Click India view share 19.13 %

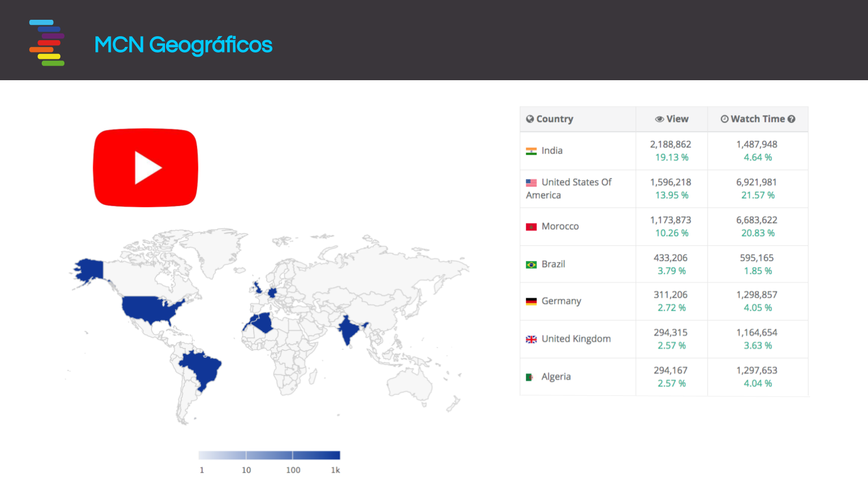pos(672,158)
